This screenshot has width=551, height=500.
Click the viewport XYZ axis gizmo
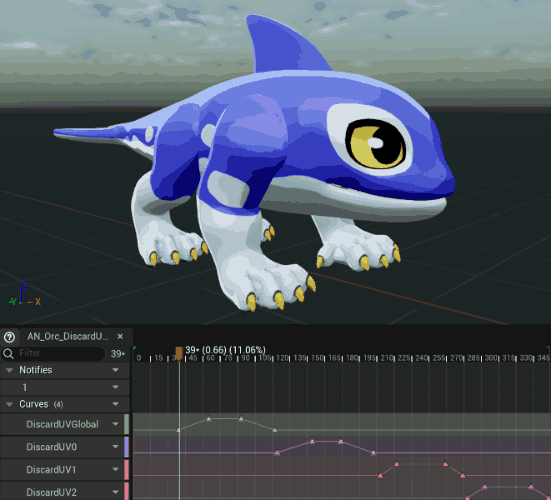pyautogui.click(x=25, y=294)
